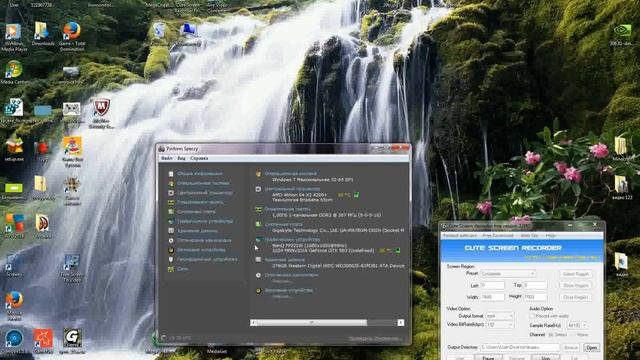The image size is (640, 360).
Task: Click Open button next to output directory
Action: 591,348
